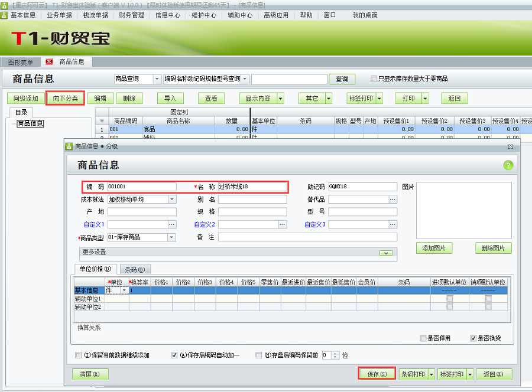Click the 删除图片 button

494,248
